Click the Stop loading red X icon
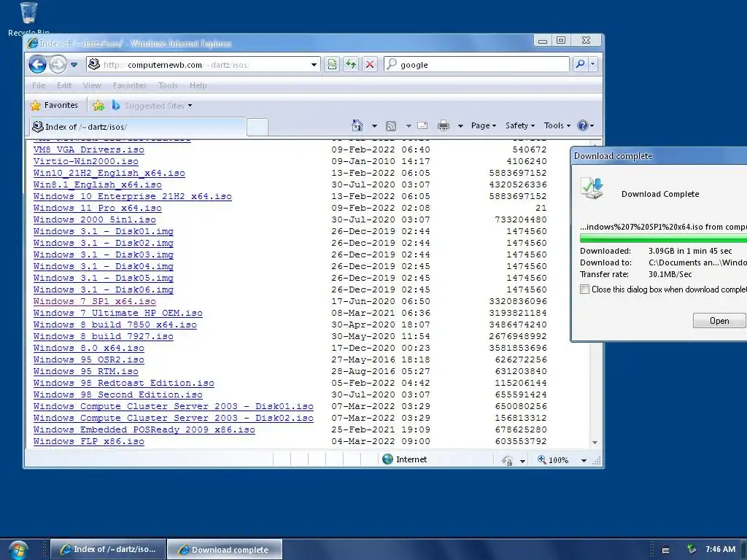The image size is (747, 560). coord(370,64)
